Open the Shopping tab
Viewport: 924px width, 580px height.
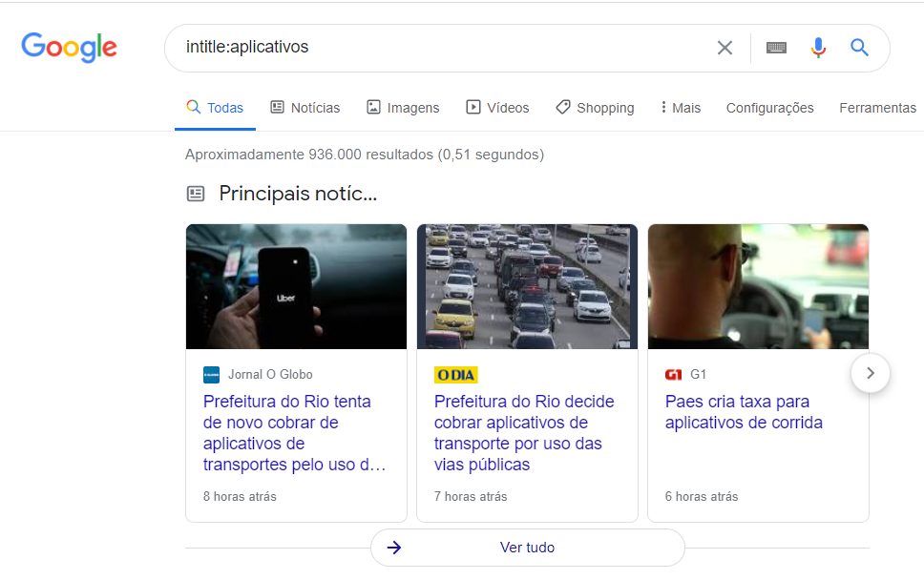(x=596, y=108)
